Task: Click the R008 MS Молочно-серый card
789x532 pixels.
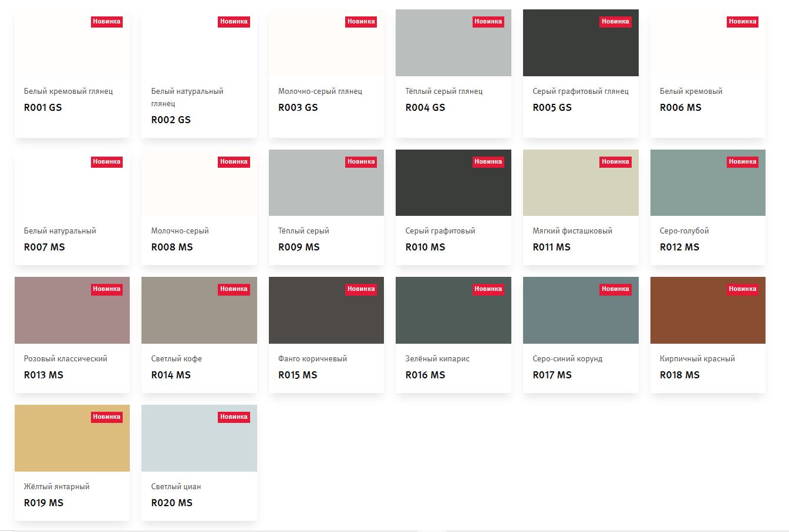Action: [199, 206]
